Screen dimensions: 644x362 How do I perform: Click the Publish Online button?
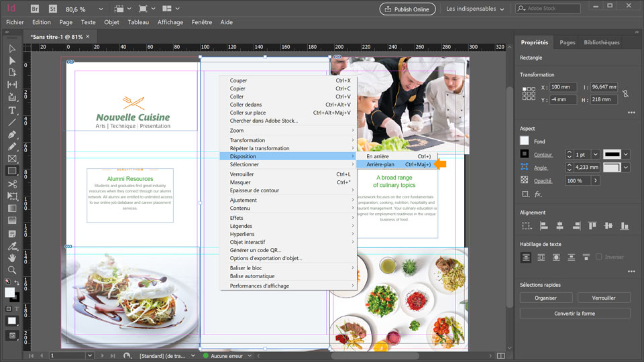point(407,9)
